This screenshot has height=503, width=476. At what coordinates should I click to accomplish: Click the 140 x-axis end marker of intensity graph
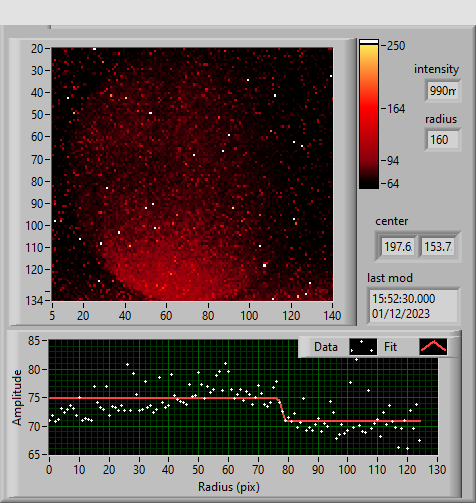pos(332,315)
